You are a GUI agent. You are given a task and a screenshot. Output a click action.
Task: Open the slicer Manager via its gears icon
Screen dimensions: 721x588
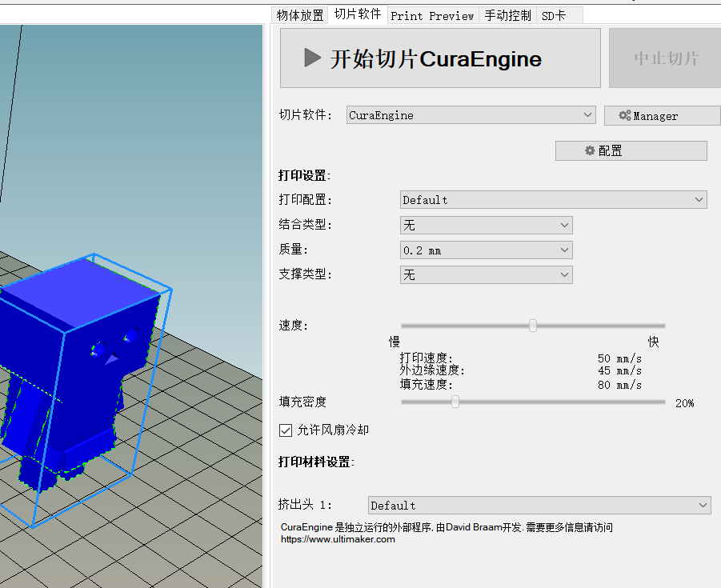pyautogui.click(x=626, y=115)
